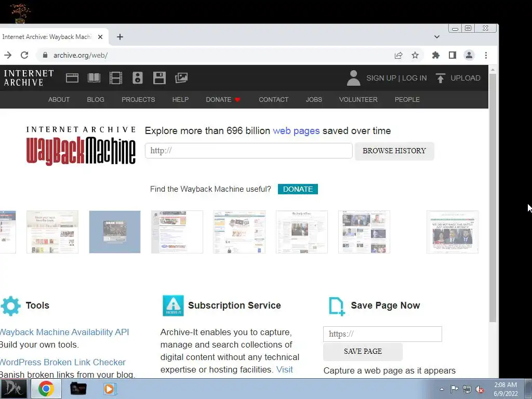
Task: Click the Wayback Machine logo
Action: click(x=81, y=146)
